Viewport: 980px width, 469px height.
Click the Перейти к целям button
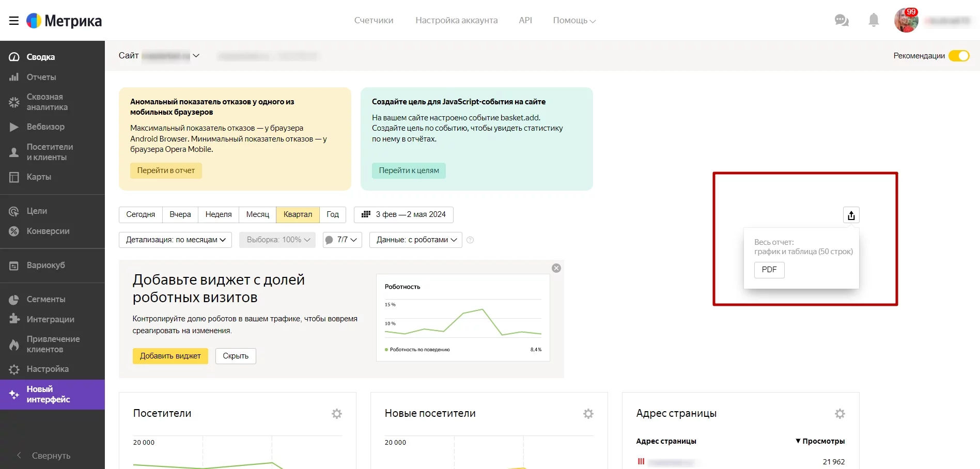click(409, 170)
